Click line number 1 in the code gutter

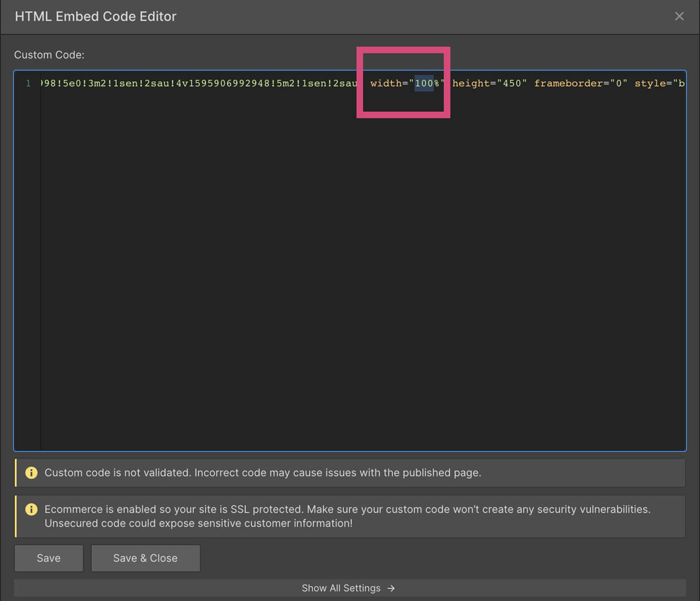click(x=28, y=83)
